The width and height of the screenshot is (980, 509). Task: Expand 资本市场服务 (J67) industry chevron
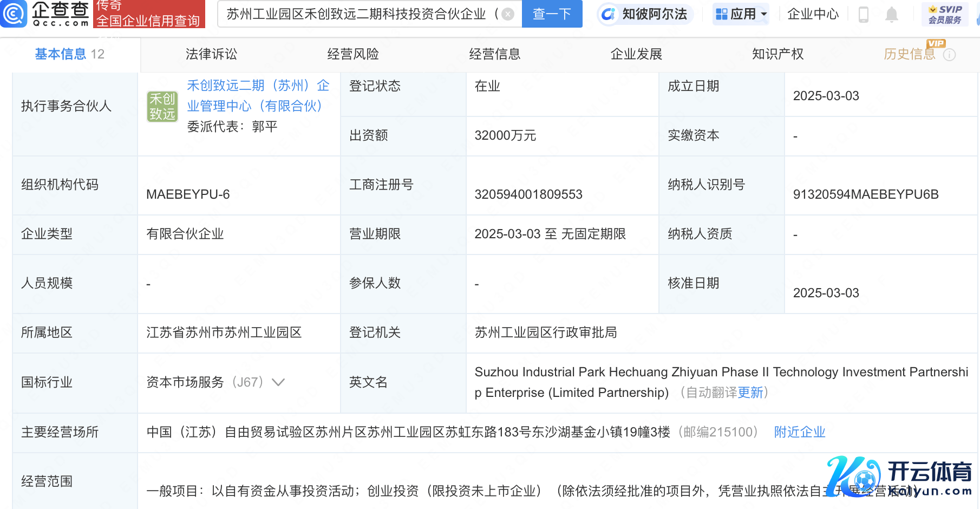[278, 382]
